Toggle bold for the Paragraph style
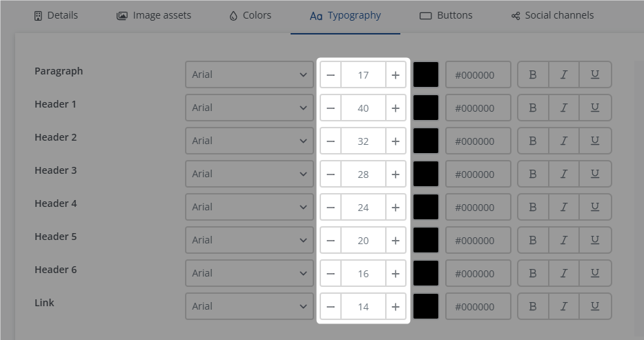 tap(533, 74)
